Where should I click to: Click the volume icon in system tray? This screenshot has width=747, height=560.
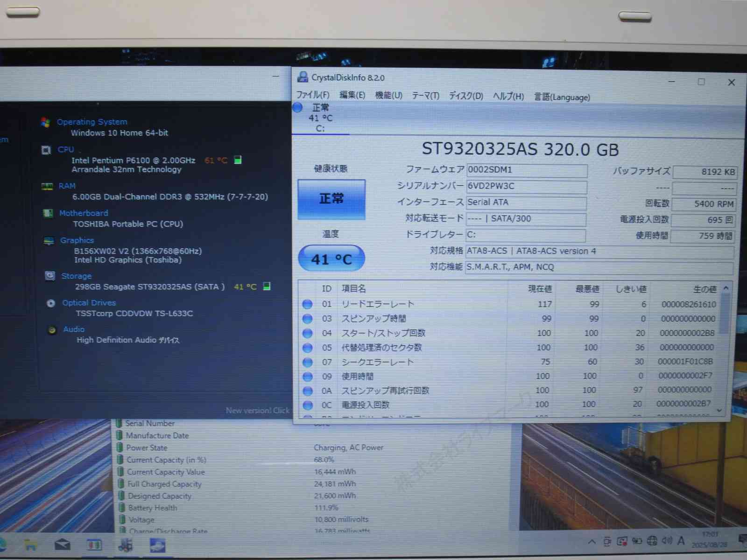(x=667, y=541)
